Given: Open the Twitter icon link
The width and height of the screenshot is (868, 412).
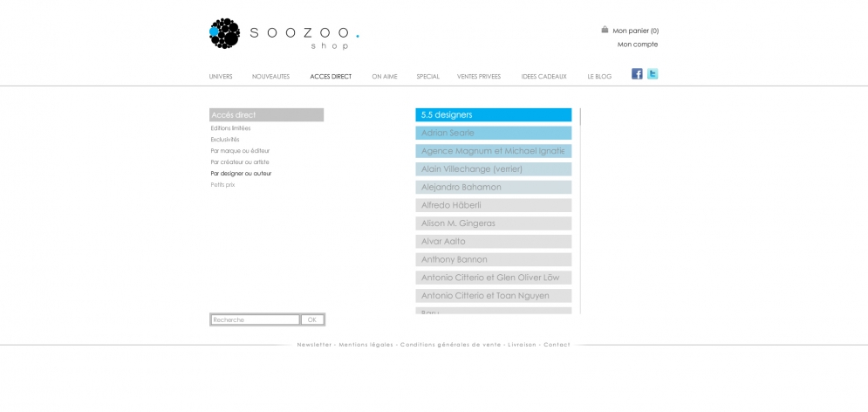Looking at the screenshot, I should coord(653,73).
